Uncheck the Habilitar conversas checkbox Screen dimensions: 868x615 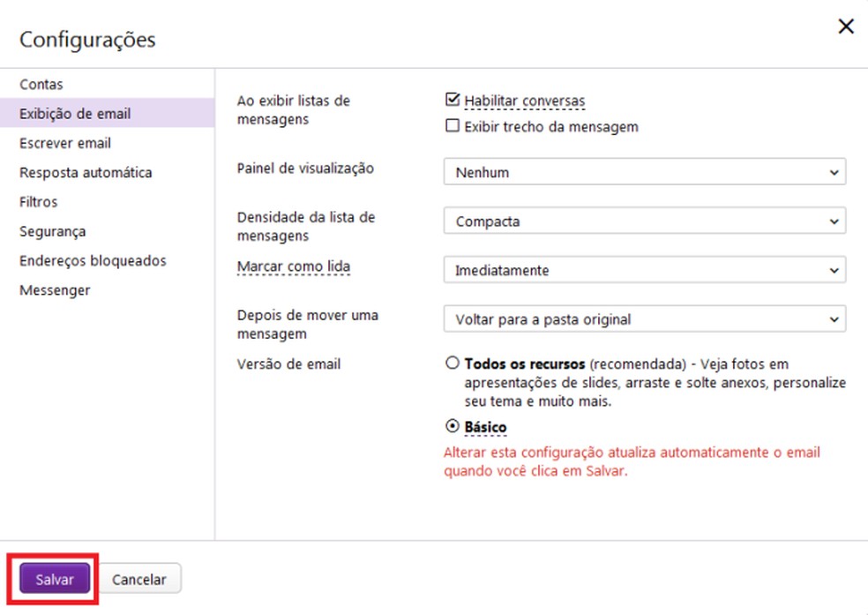(x=453, y=100)
